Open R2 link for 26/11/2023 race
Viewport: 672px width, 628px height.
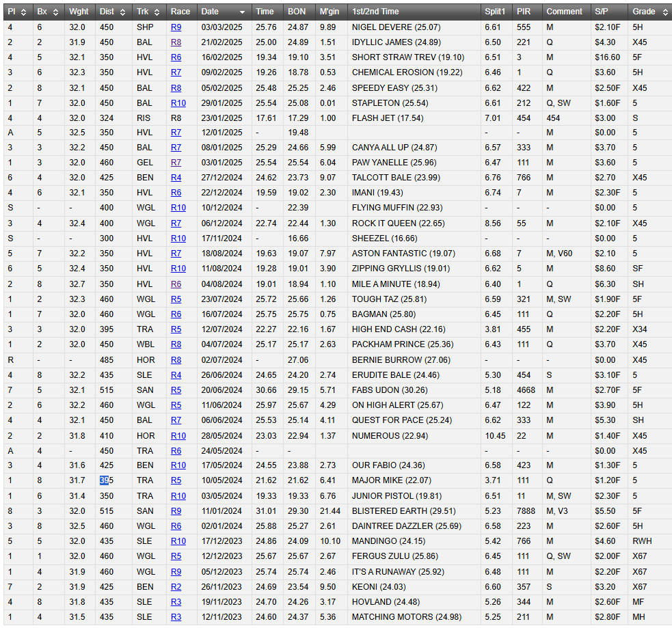[x=176, y=587]
